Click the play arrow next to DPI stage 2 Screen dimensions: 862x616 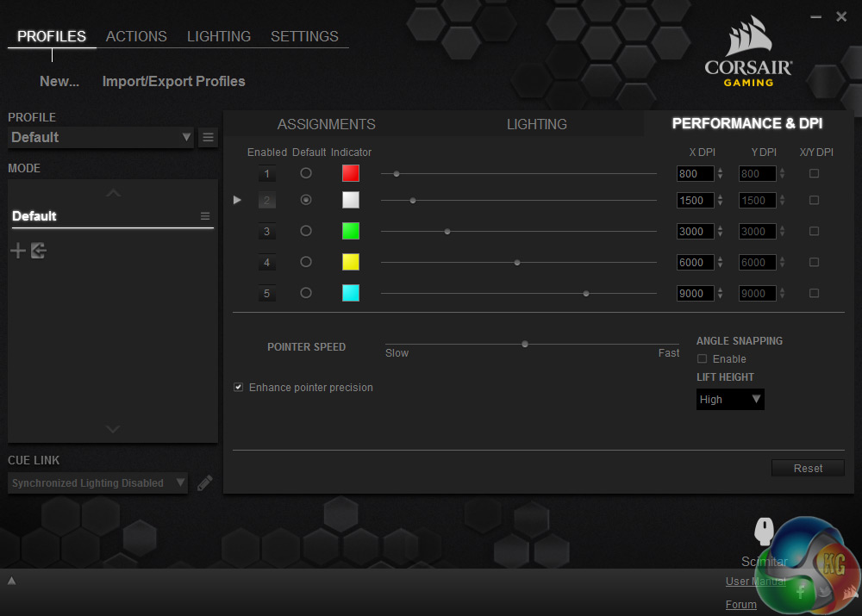237,200
